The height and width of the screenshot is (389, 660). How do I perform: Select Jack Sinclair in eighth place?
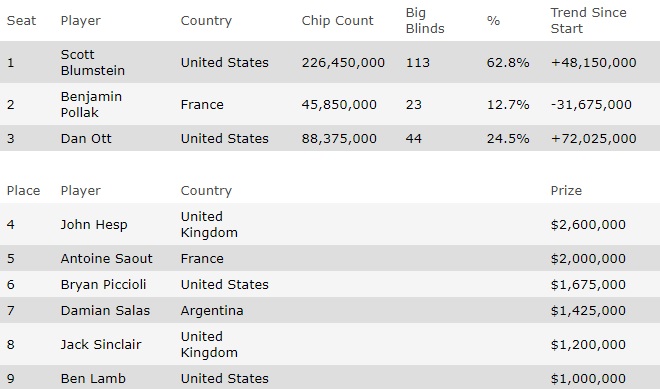(x=101, y=344)
